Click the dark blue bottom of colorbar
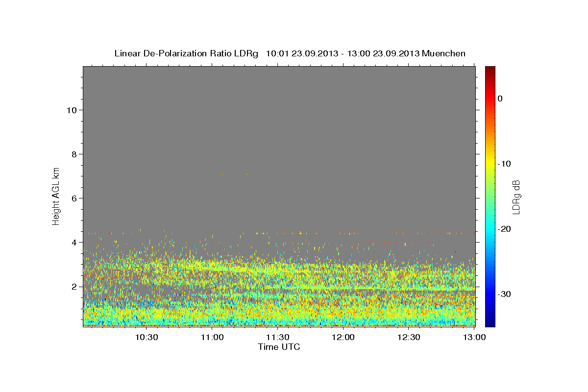 [x=490, y=322]
